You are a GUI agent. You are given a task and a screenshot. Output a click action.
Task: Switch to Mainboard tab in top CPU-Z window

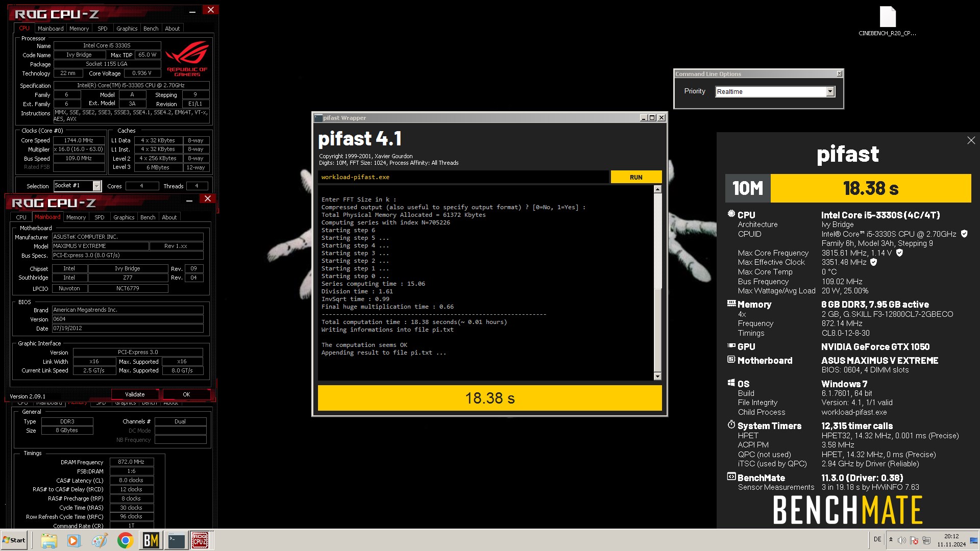pyautogui.click(x=51, y=29)
